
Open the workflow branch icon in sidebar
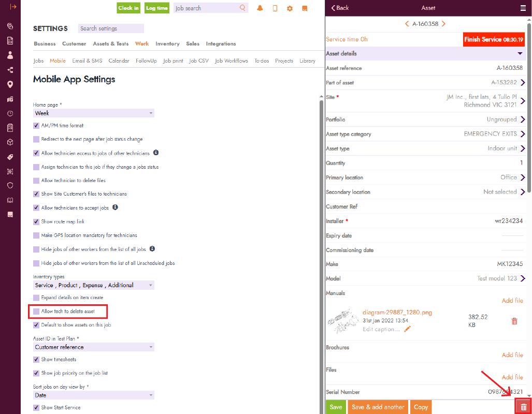coord(10,70)
